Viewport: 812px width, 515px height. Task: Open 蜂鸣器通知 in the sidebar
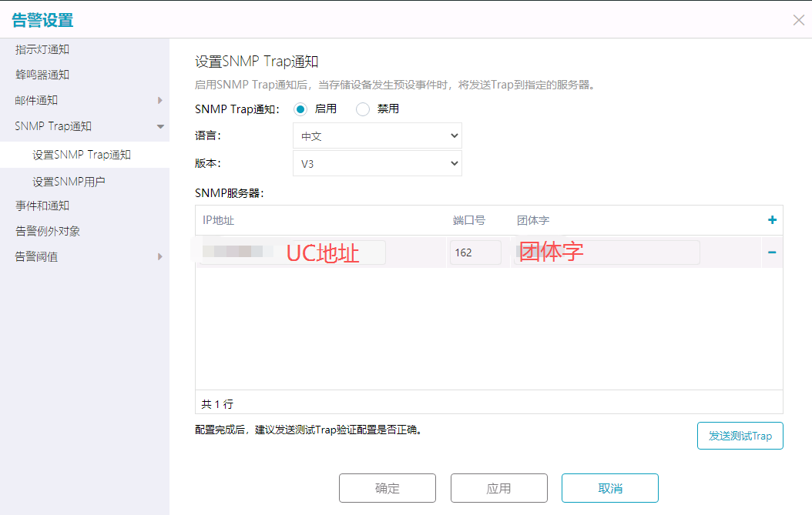point(42,75)
